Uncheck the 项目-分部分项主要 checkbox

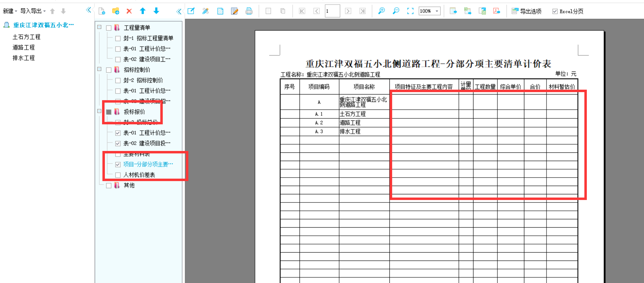pos(118,165)
